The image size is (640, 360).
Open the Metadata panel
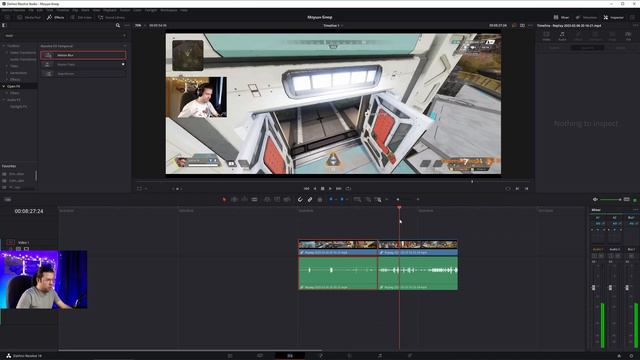click(x=586, y=18)
